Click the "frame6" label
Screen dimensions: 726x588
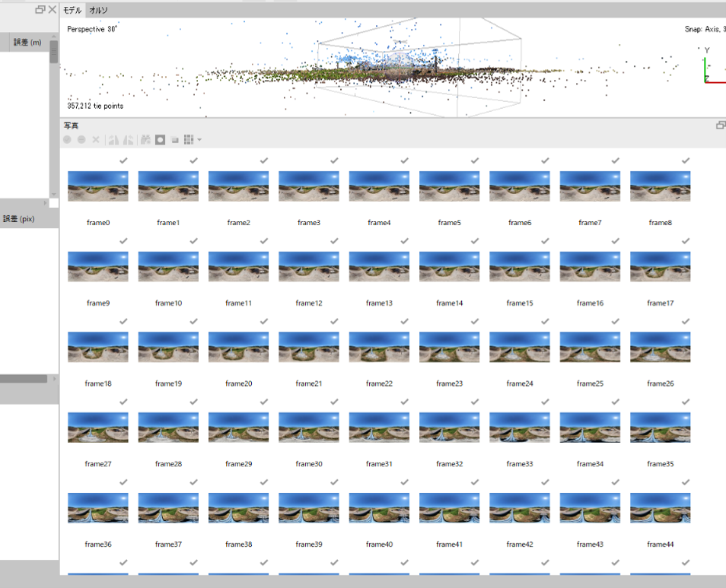pos(520,223)
